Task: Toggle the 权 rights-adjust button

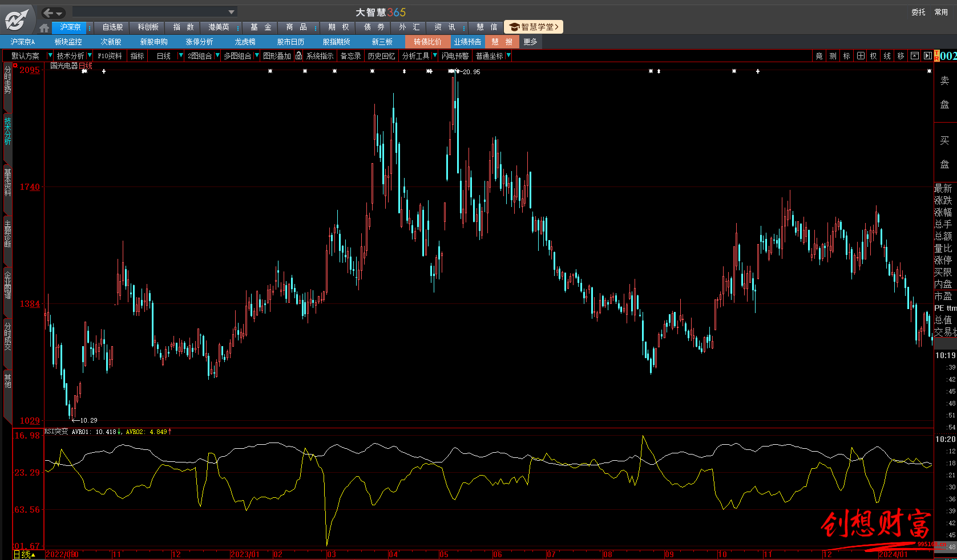Action: pyautogui.click(x=873, y=56)
